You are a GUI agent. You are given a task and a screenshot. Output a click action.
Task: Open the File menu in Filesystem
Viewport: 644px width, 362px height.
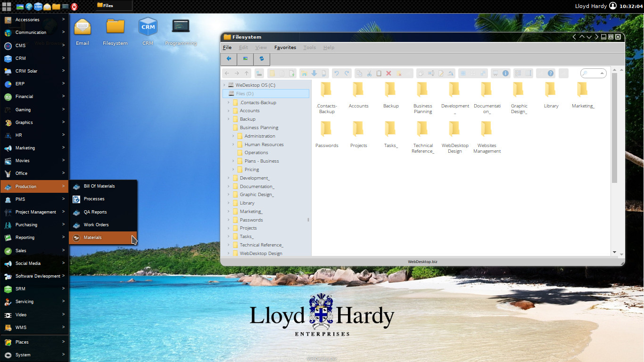[227, 48]
